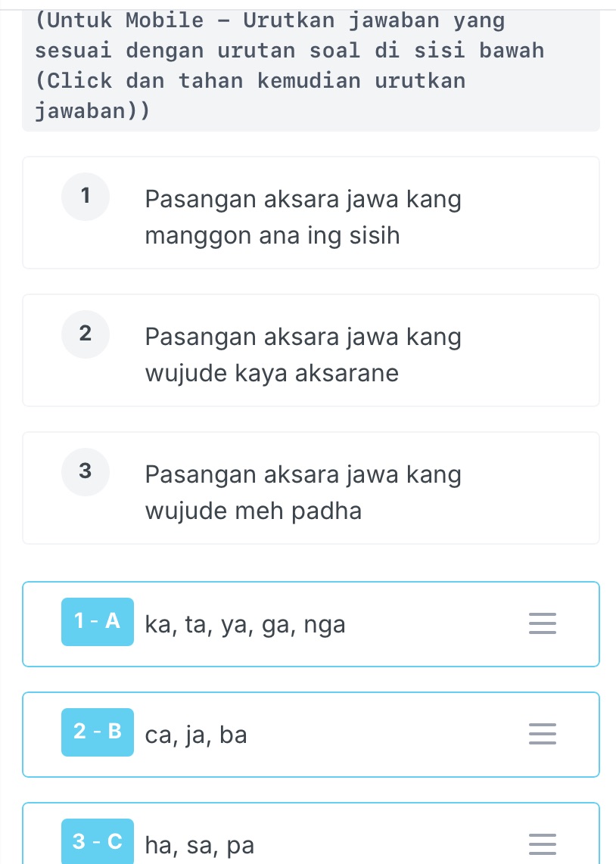The height and width of the screenshot is (864, 616).
Task: Click the text 'ca, ja, ba'
Action: point(195,733)
